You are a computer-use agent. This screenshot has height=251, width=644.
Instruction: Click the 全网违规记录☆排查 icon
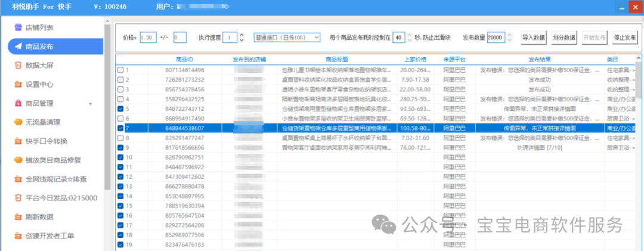click(x=18, y=179)
